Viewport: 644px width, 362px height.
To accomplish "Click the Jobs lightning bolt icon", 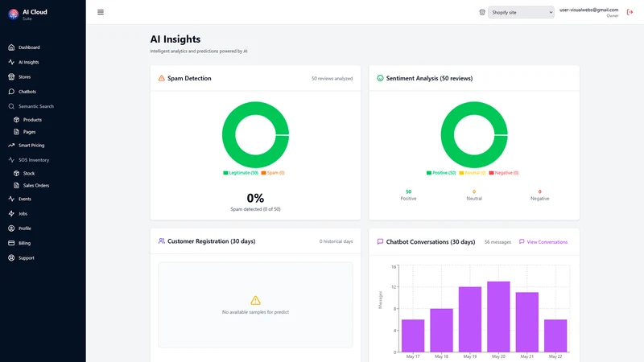I will 11,213.
